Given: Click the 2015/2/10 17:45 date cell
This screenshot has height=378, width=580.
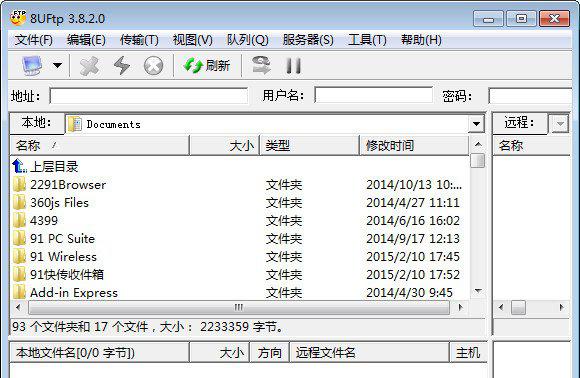Looking at the screenshot, I should 413,257.
